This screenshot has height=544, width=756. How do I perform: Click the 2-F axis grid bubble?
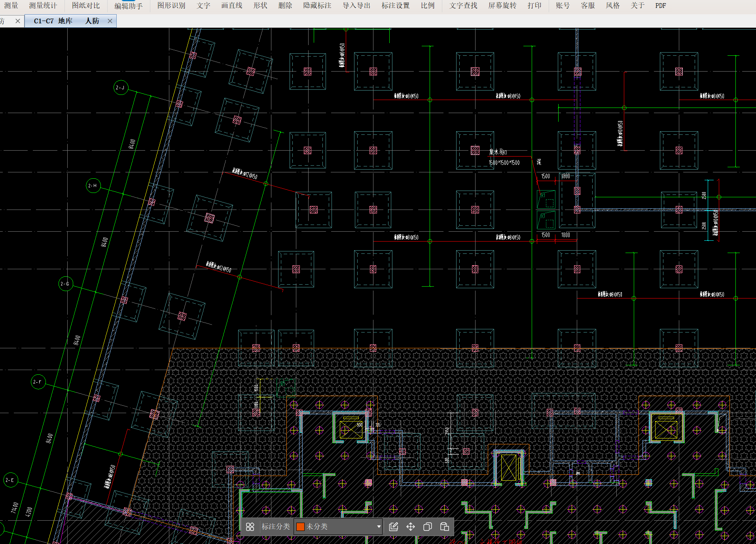click(38, 382)
